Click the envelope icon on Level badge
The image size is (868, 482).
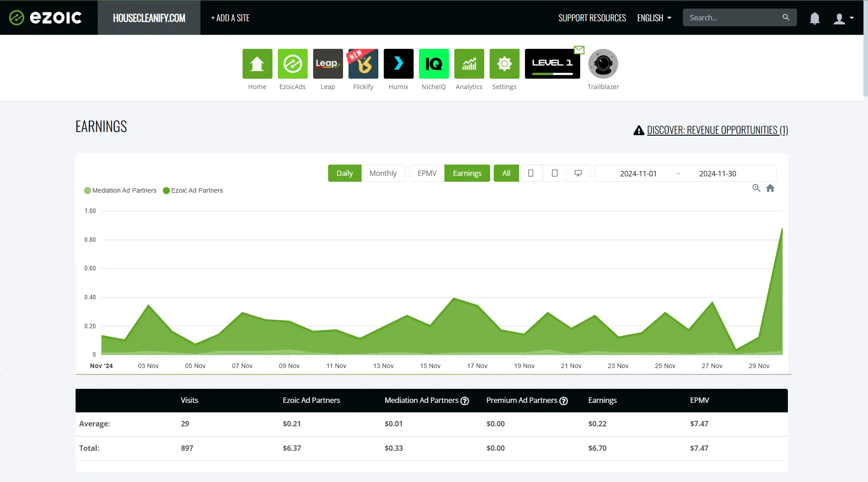pos(579,50)
